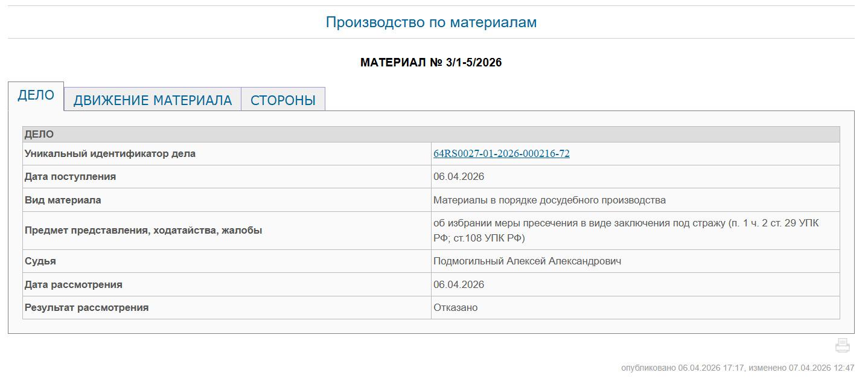This screenshot has height=390, width=868.
Task: Select the ДЕЛО tab
Action: (36, 96)
